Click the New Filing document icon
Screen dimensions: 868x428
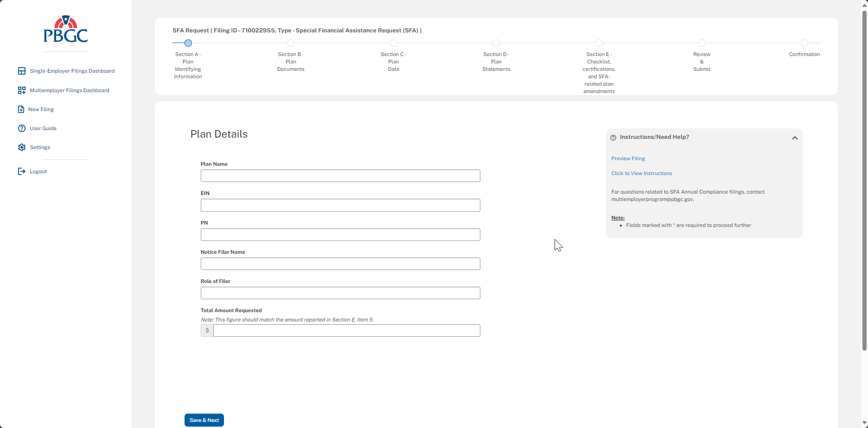21,109
